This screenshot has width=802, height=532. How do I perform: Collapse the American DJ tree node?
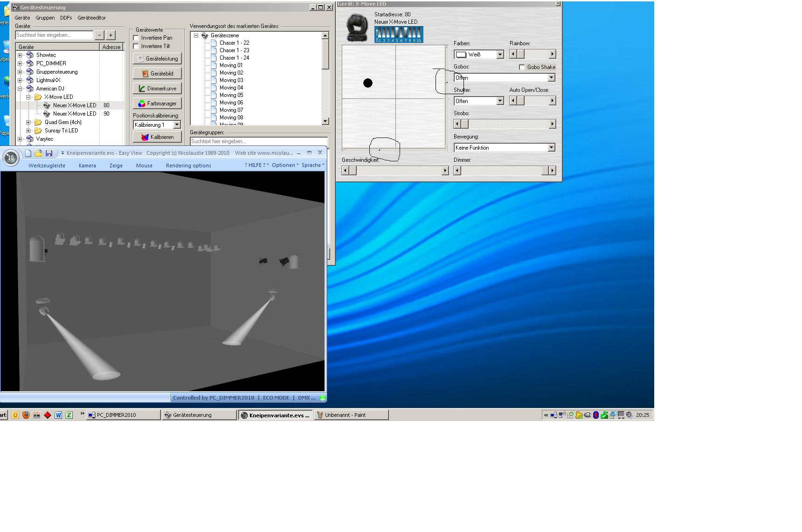click(20, 89)
